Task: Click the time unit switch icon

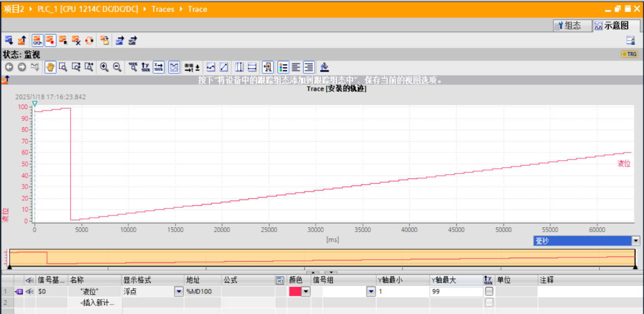Action: (192, 67)
